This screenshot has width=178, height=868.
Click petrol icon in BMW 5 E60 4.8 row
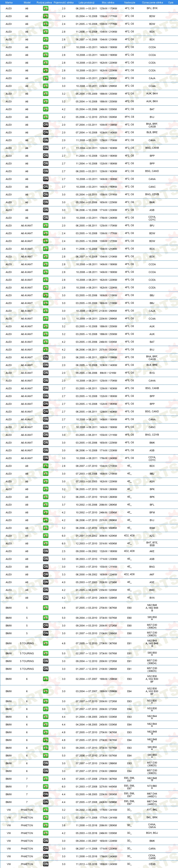[x=46, y=608]
